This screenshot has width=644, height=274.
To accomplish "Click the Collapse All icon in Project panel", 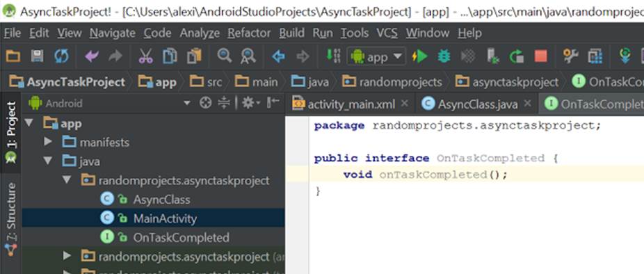I will point(224,103).
